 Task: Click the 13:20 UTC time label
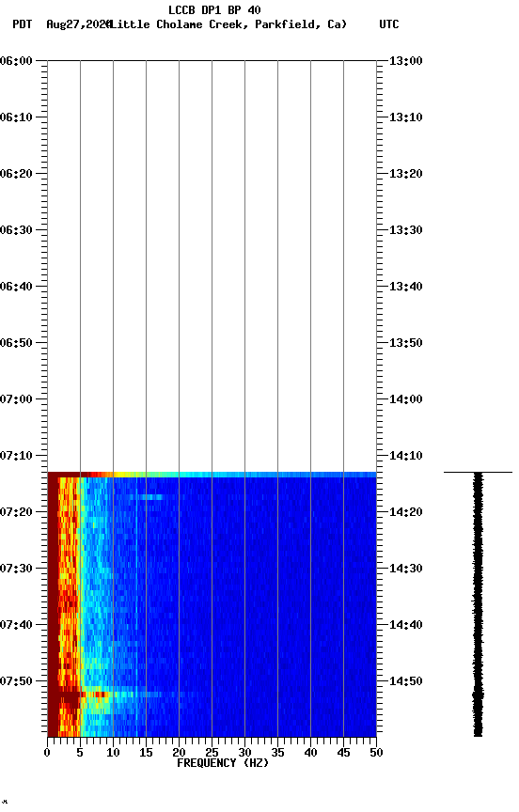coord(406,174)
